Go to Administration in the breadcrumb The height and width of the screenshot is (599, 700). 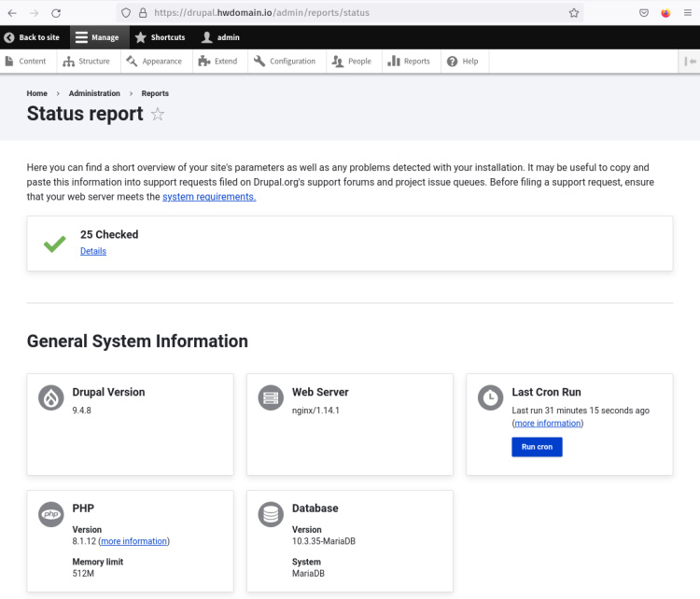94,93
